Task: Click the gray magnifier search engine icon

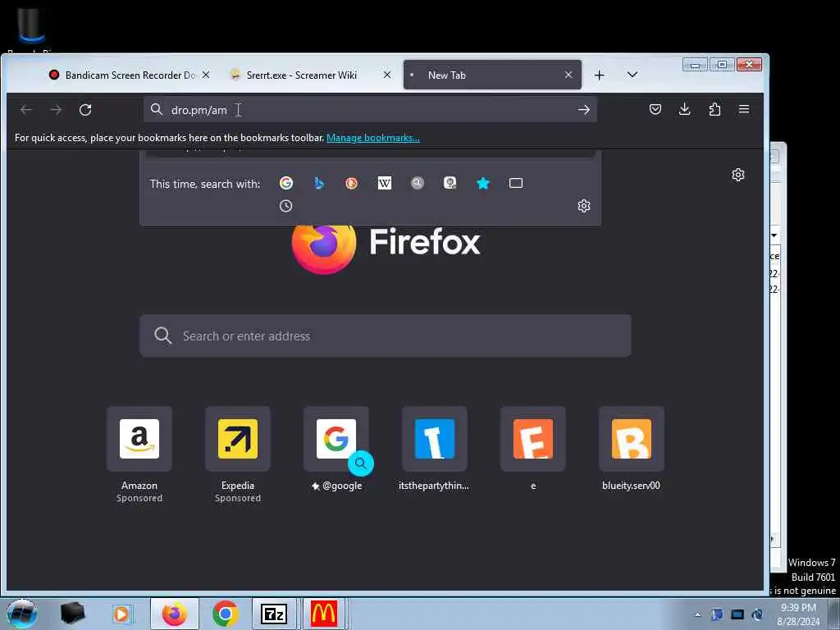Action: coord(418,183)
